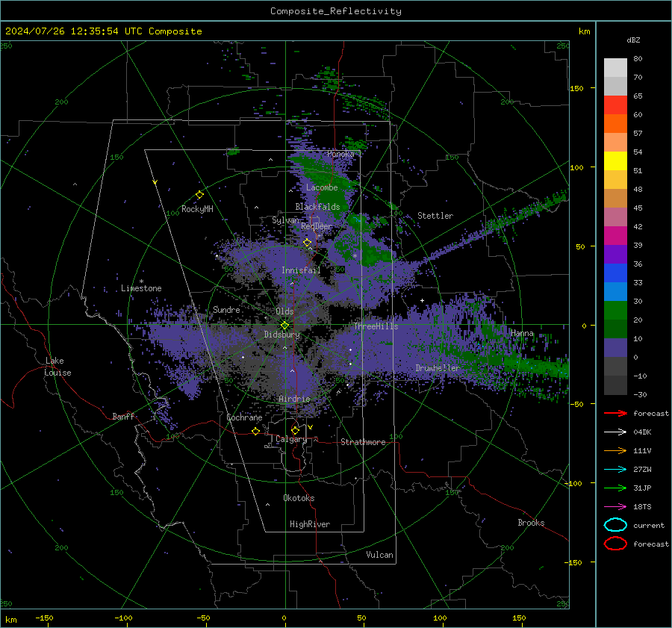Click the 57 value on dBZ scale
This screenshot has width=672, height=628.
pos(638,134)
